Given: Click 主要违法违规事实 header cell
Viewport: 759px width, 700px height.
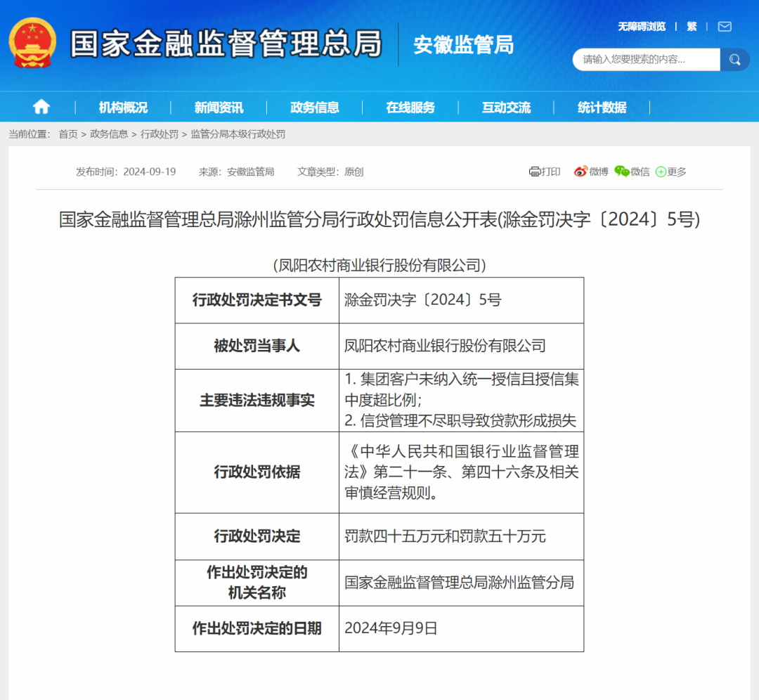Looking at the screenshot, I should point(257,401).
